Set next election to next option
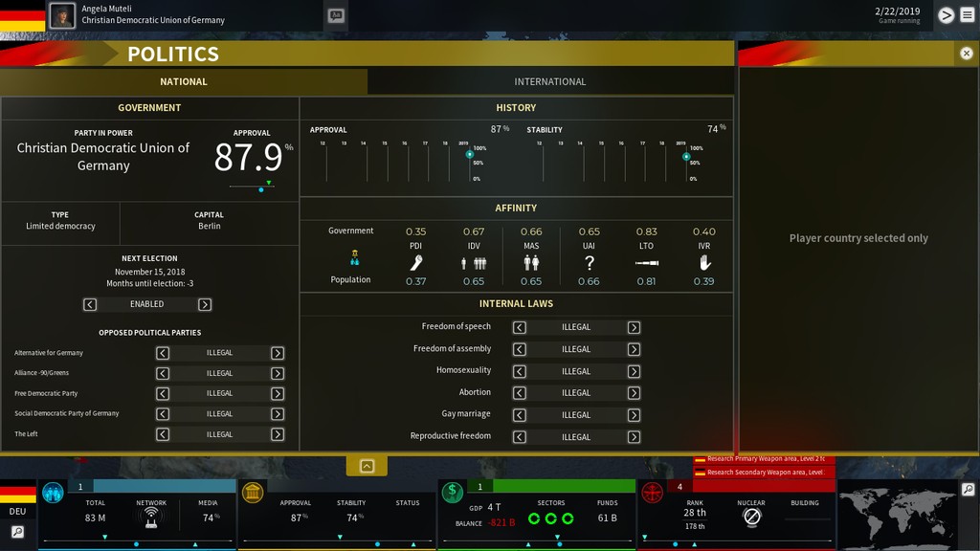Image resolution: width=980 pixels, height=551 pixels. pyautogui.click(x=205, y=304)
